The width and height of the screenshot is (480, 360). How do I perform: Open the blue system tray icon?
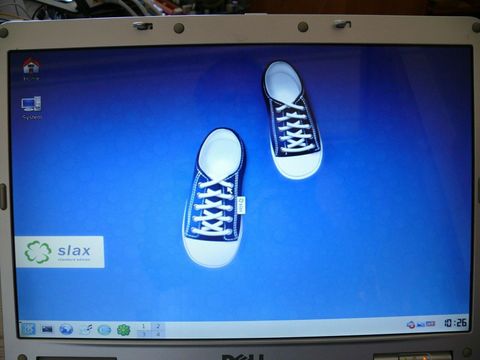click(421, 324)
